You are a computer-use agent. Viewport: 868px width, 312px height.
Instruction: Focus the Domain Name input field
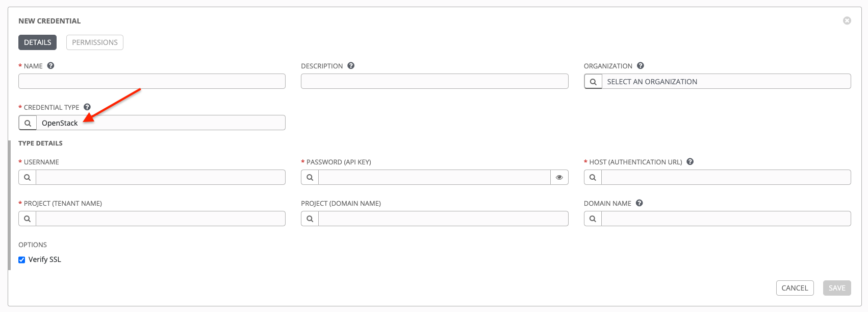726,219
